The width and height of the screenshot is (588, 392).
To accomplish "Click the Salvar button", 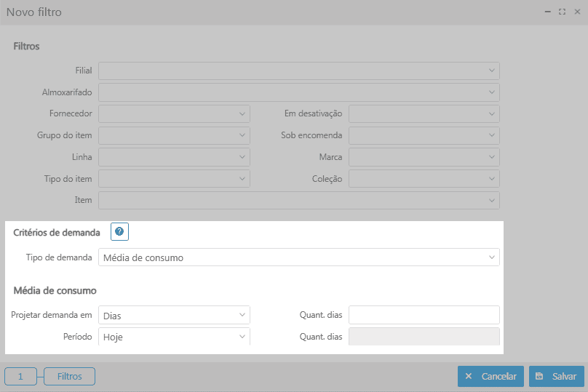I will click(x=556, y=377).
